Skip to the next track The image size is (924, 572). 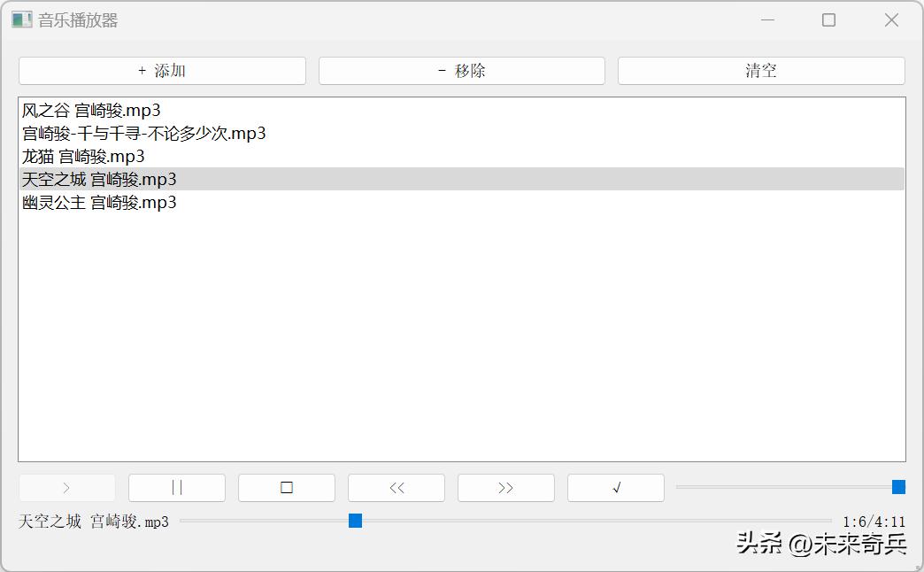coord(505,487)
